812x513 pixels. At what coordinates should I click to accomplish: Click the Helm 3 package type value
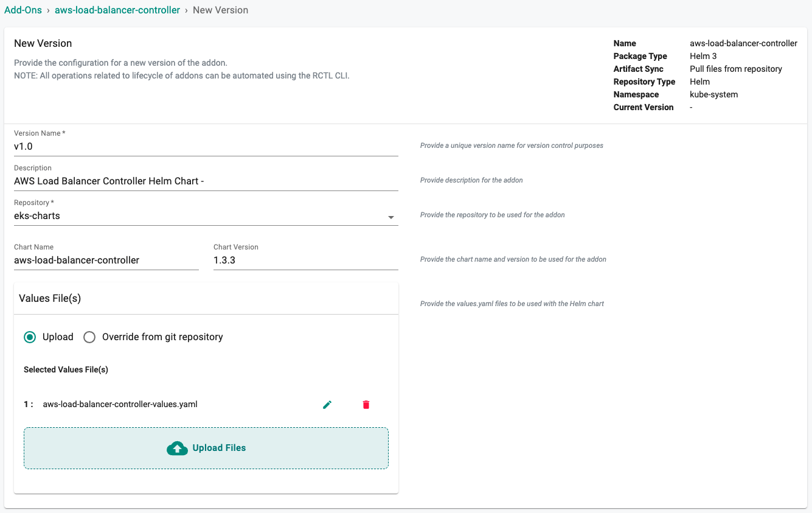pos(703,56)
